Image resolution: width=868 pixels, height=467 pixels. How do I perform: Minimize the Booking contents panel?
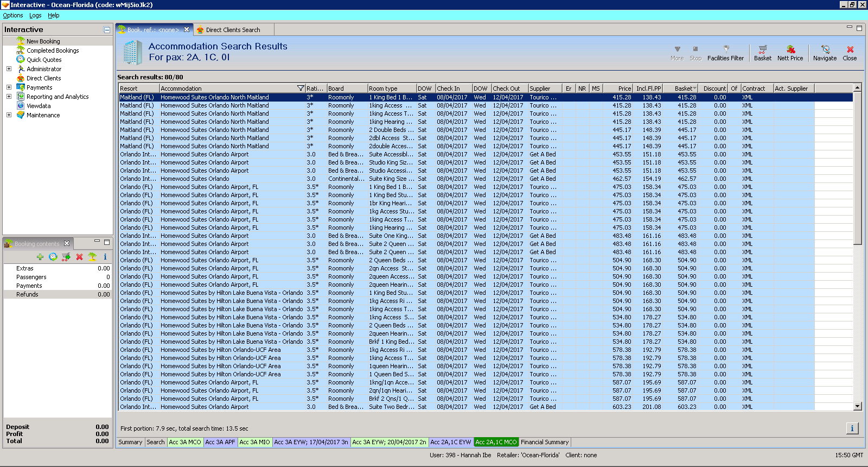pyautogui.click(x=97, y=241)
